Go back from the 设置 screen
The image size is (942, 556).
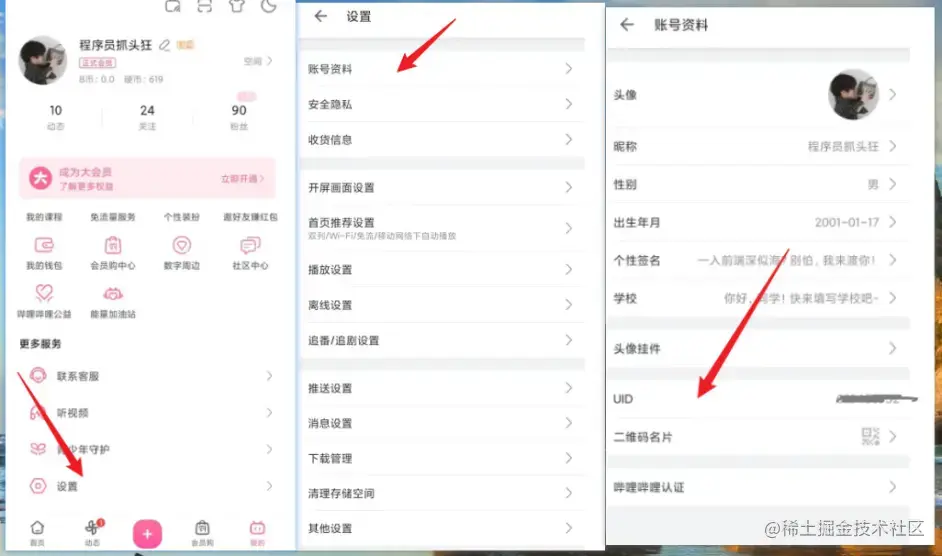pyautogui.click(x=321, y=16)
